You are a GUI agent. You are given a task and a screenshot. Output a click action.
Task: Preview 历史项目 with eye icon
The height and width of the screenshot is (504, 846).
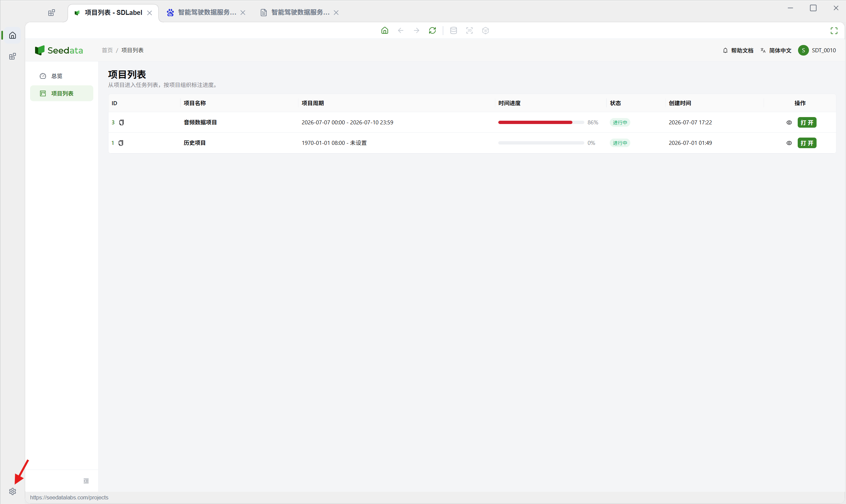[x=789, y=143]
